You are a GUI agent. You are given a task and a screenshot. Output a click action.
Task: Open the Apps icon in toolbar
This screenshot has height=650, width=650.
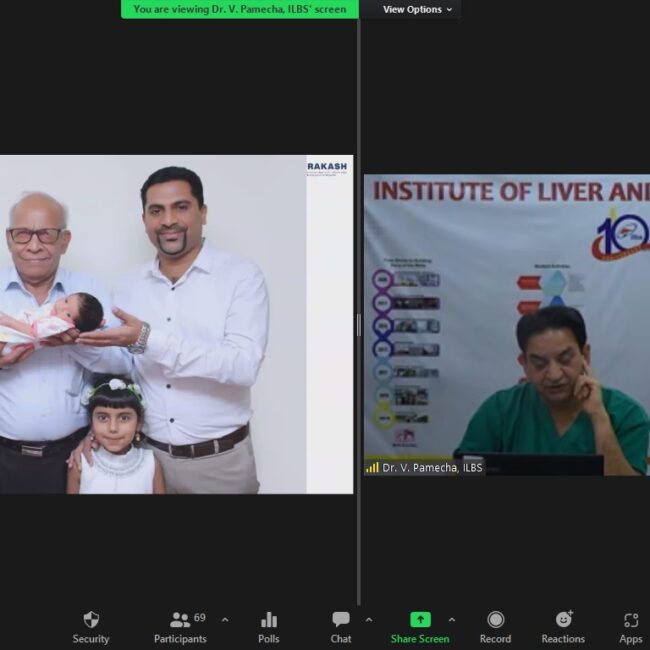[630, 620]
